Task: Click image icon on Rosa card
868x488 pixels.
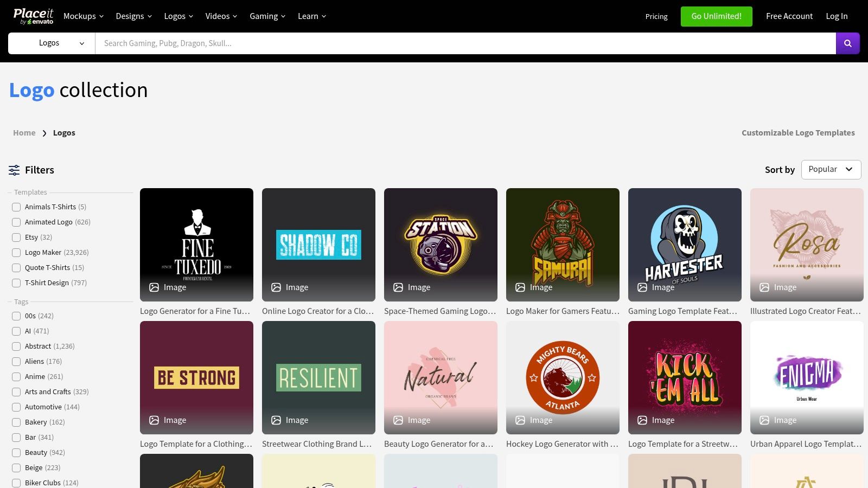Action: (764, 287)
